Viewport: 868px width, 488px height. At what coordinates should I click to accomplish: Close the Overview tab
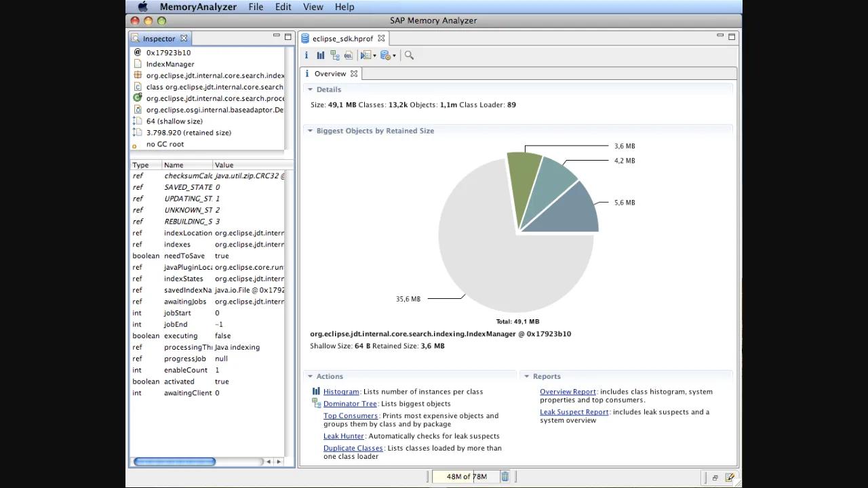pos(353,74)
